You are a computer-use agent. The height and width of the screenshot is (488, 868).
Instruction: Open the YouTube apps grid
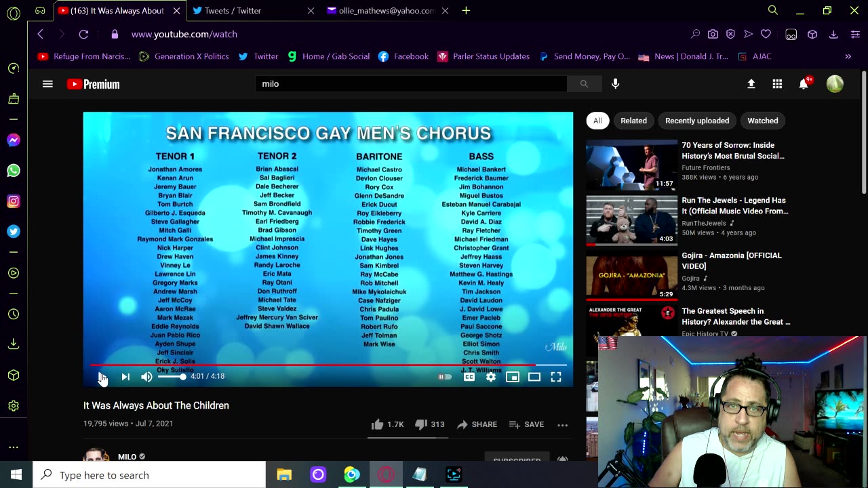pos(777,83)
